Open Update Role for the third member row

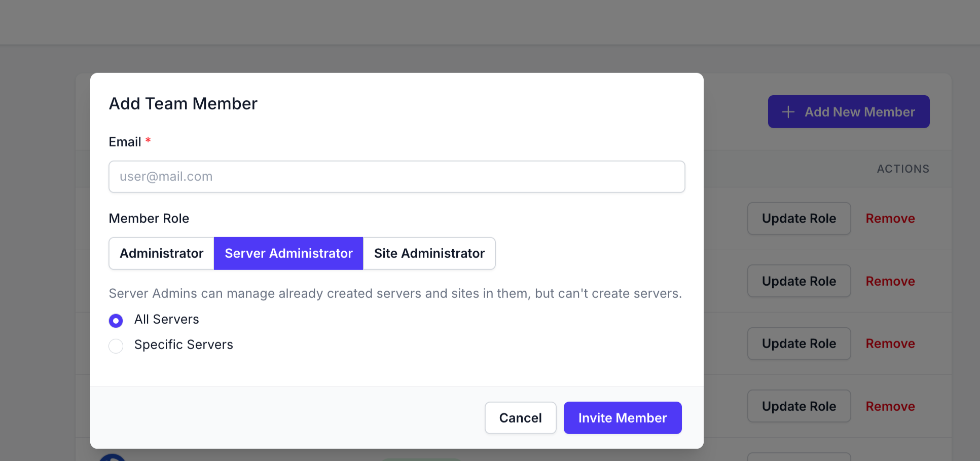click(798, 343)
